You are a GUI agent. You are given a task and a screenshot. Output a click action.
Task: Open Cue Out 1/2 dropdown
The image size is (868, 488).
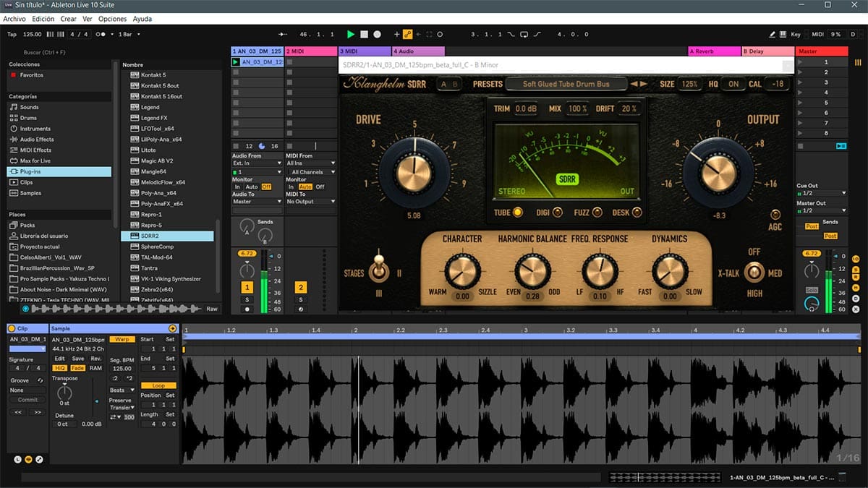click(821, 194)
